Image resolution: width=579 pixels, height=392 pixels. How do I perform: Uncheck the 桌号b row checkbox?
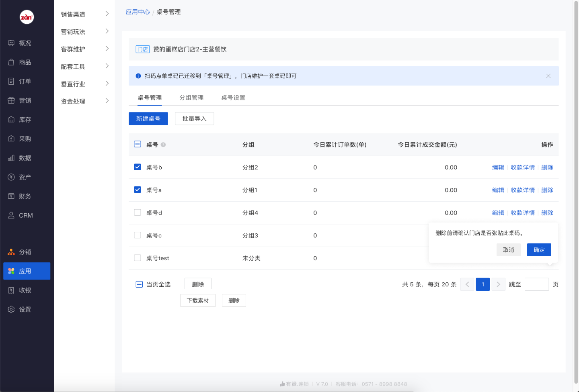click(x=138, y=167)
